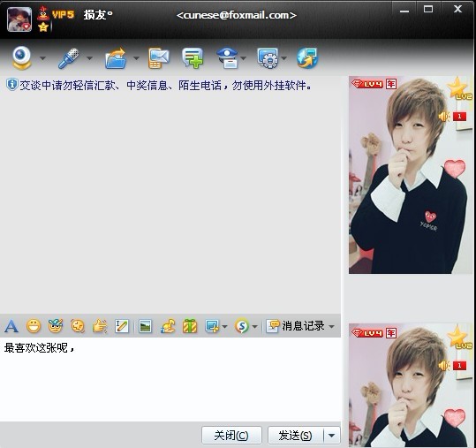Image resolution: width=476 pixels, height=448 pixels.
Task: Insert a picture with the image icon
Action: [x=145, y=327]
